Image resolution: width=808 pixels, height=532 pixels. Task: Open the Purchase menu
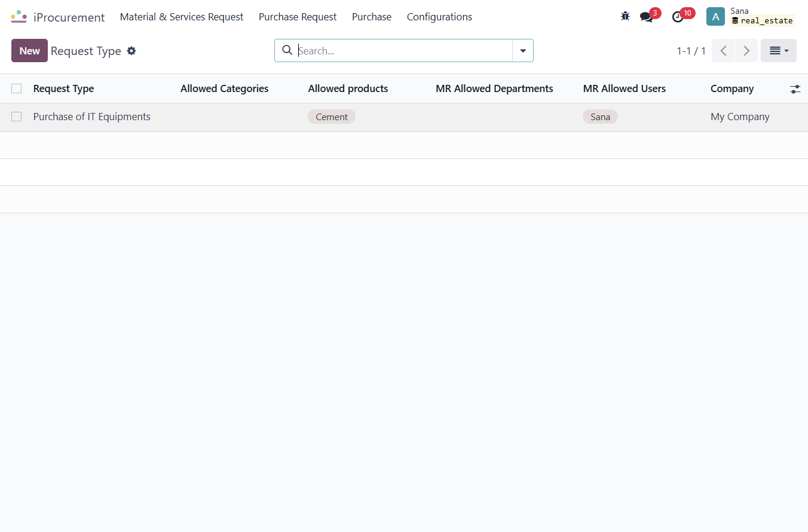[x=372, y=17]
